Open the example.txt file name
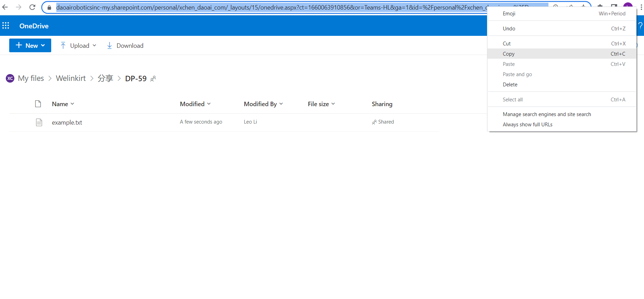This screenshot has height=299, width=644. click(x=67, y=123)
